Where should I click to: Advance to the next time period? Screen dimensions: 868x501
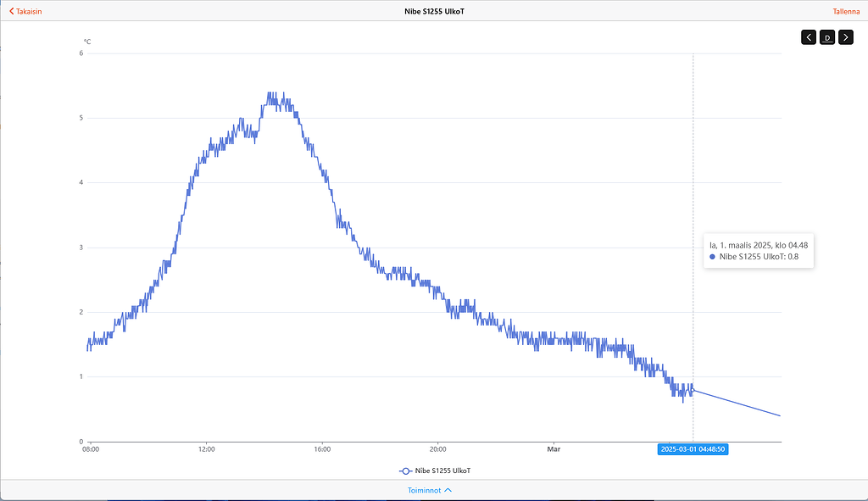(845, 37)
